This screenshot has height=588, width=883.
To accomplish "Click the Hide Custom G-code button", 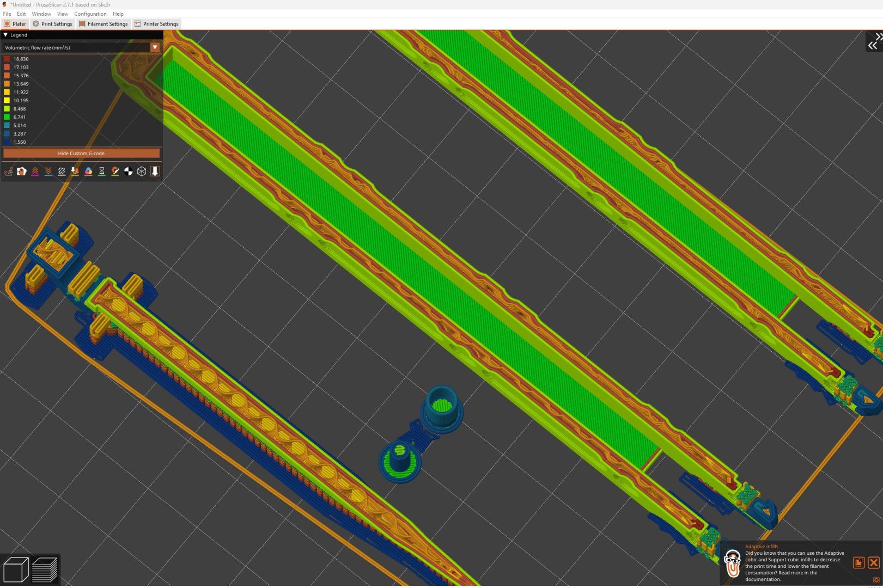I will pyautogui.click(x=82, y=154).
